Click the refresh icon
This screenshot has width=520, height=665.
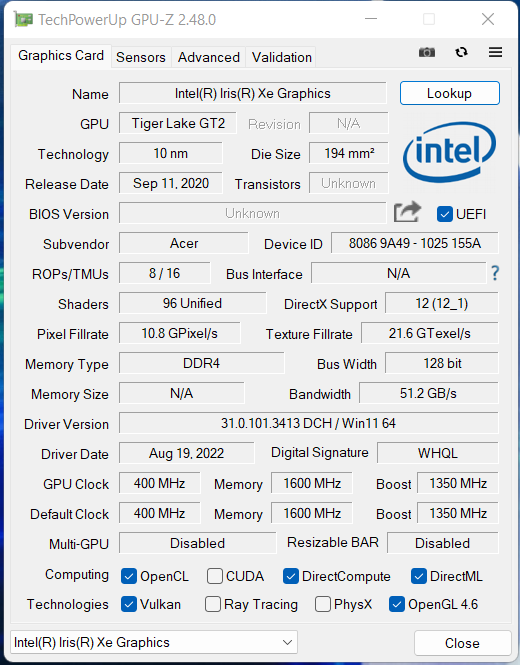(x=461, y=52)
